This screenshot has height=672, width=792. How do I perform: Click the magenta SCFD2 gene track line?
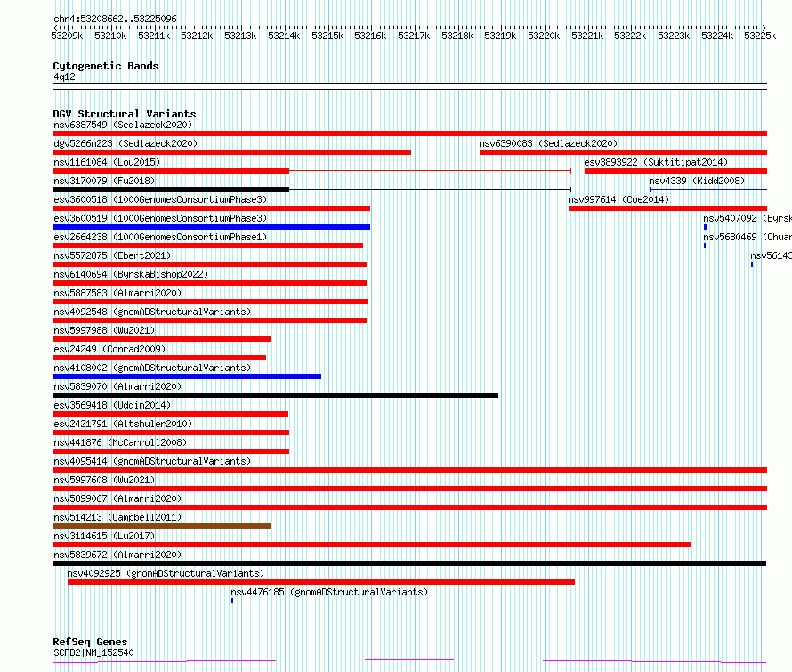click(x=409, y=660)
